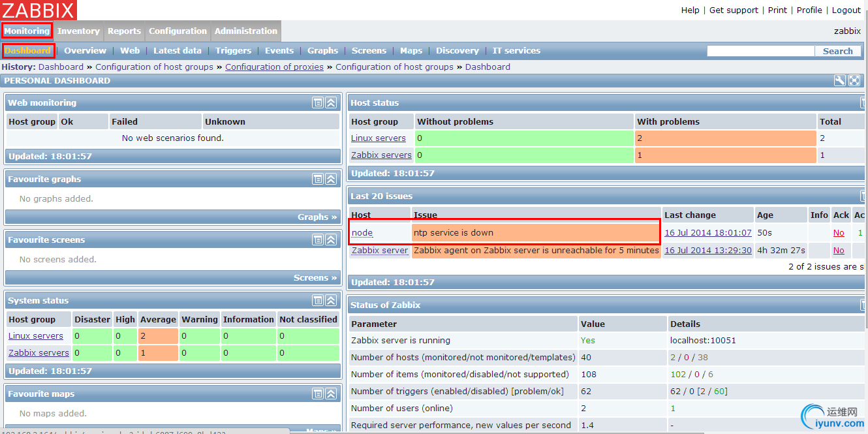Click the Zabbix logo
This screenshot has height=434, width=868.
tap(39, 10)
